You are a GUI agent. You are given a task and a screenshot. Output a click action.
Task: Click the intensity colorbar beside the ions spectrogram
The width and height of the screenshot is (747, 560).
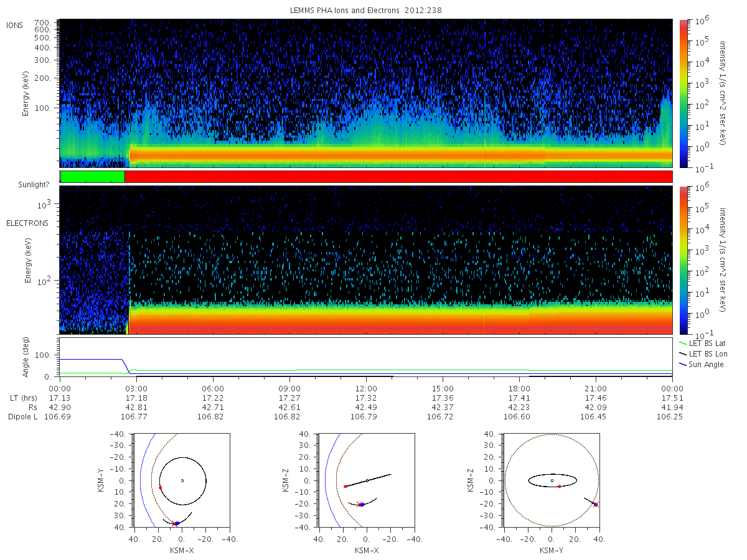coord(683,93)
